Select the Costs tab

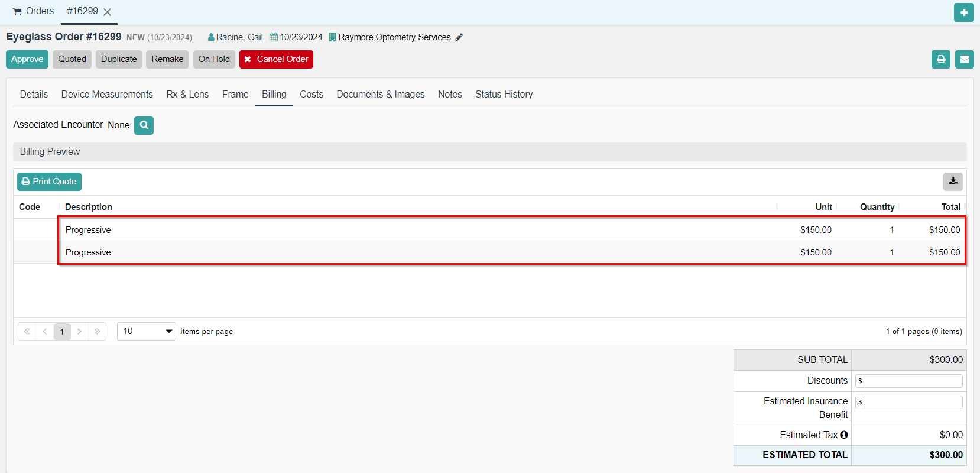tap(311, 95)
